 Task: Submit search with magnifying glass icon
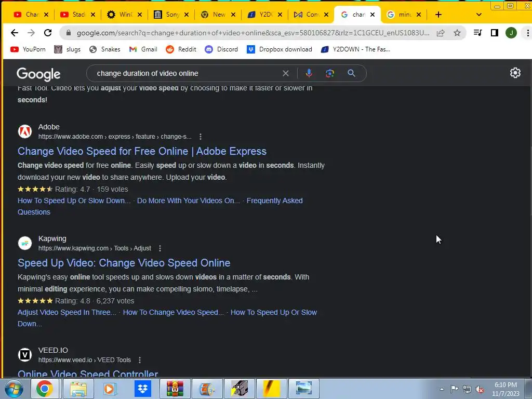[x=352, y=73]
